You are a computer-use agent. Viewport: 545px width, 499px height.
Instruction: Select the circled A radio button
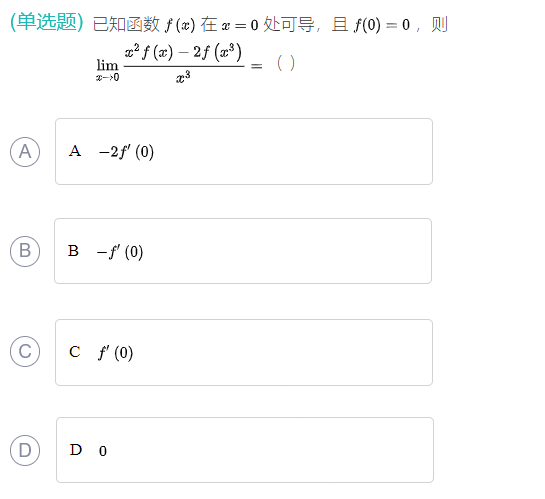click(25, 152)
